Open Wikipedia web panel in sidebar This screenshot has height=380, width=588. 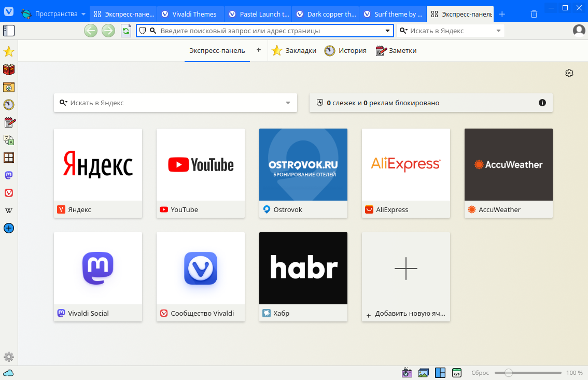9,210
